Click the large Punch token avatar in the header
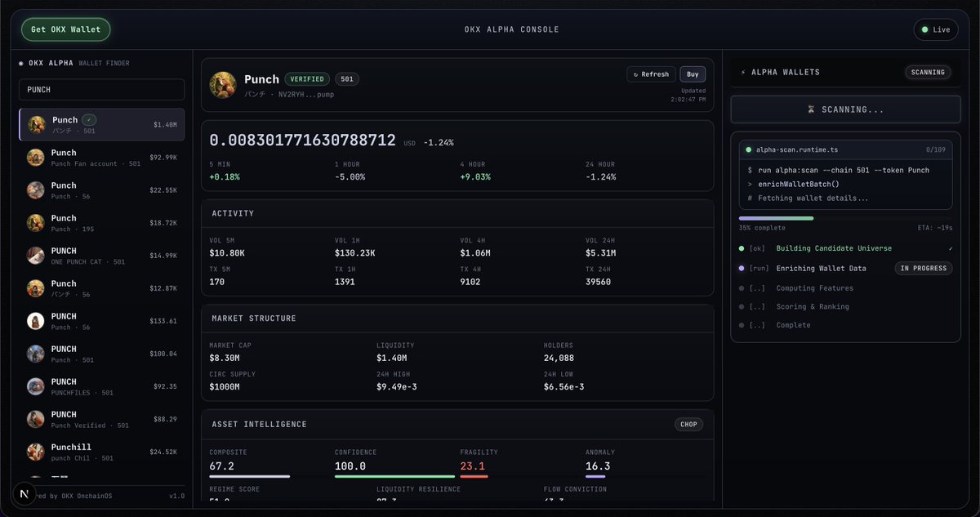This screenshot has height=517, width=980. pyautogui.click(x=223, y=85)
